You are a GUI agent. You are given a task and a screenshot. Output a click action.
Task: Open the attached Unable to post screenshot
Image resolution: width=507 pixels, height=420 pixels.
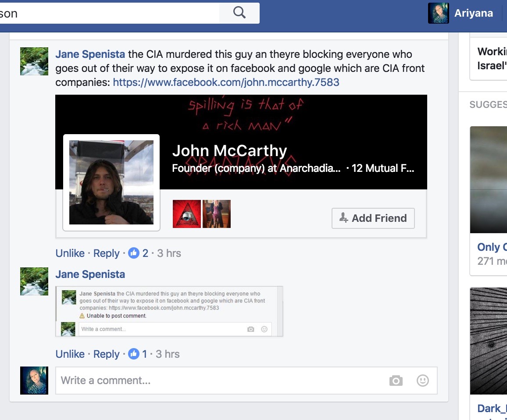coord(169,311)
